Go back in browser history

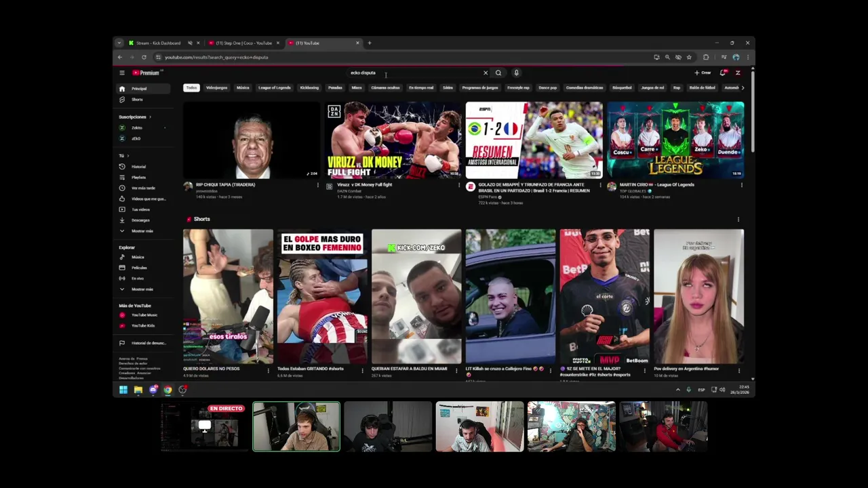[120, 57]
